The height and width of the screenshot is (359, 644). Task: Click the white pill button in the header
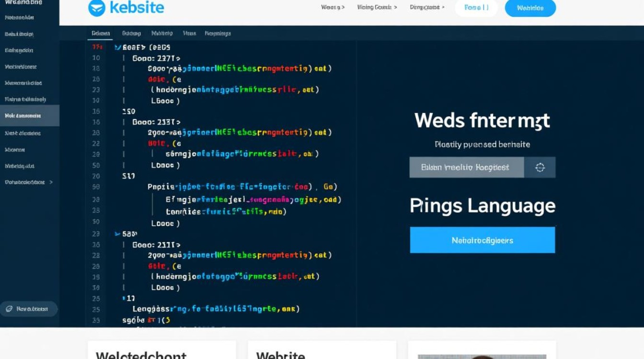(x=476, y=8)
